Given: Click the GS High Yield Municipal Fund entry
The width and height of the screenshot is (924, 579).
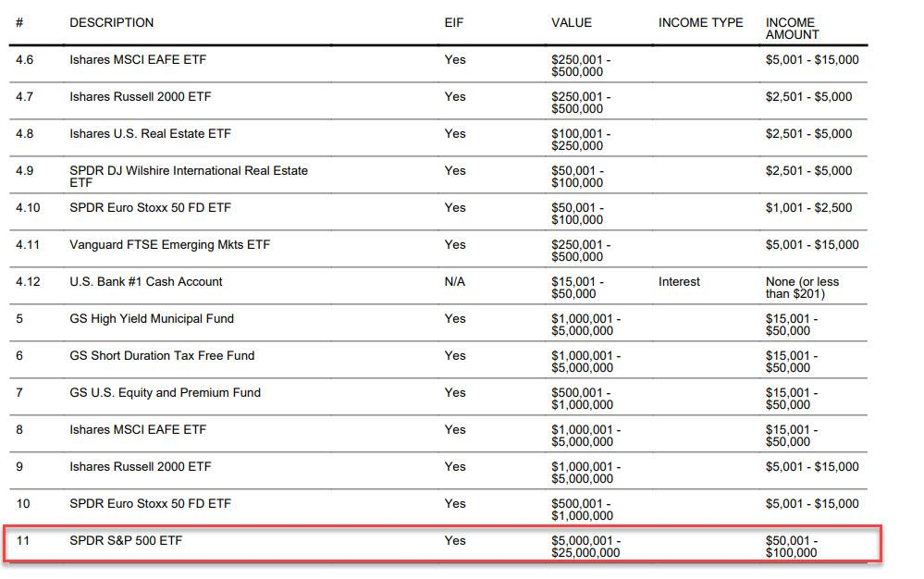Looking at the screenshot, I should pos(151,318).
